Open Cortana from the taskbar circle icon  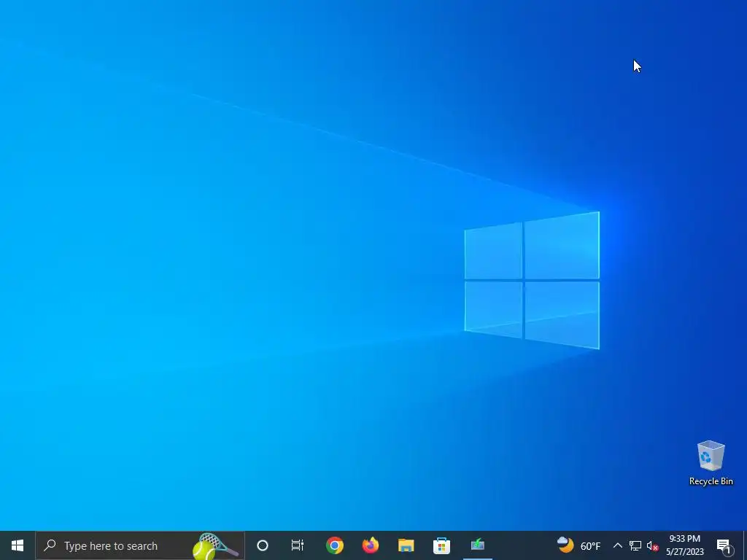[263, 545]
